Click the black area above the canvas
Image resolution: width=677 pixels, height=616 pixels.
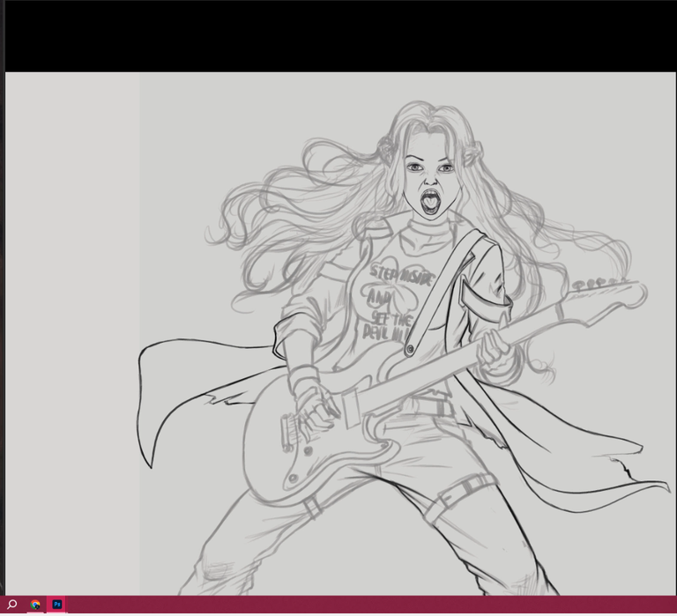click(x=338, y=35)
